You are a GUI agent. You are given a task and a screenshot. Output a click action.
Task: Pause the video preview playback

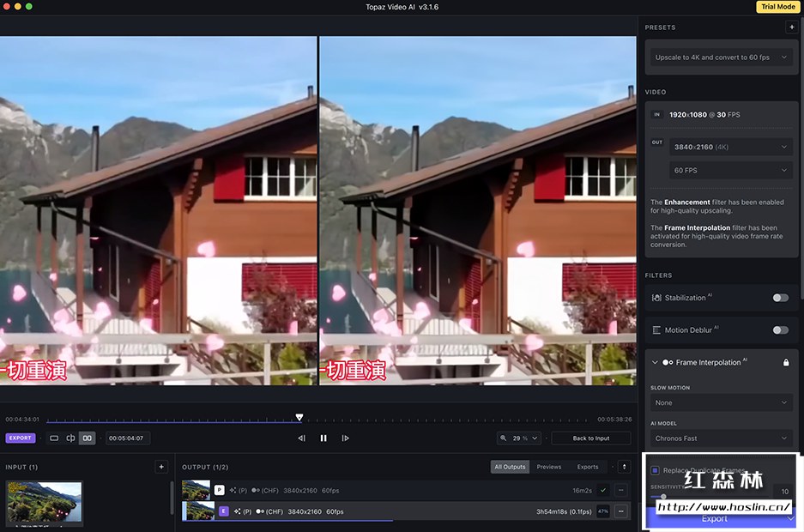[x=323, y=438]
